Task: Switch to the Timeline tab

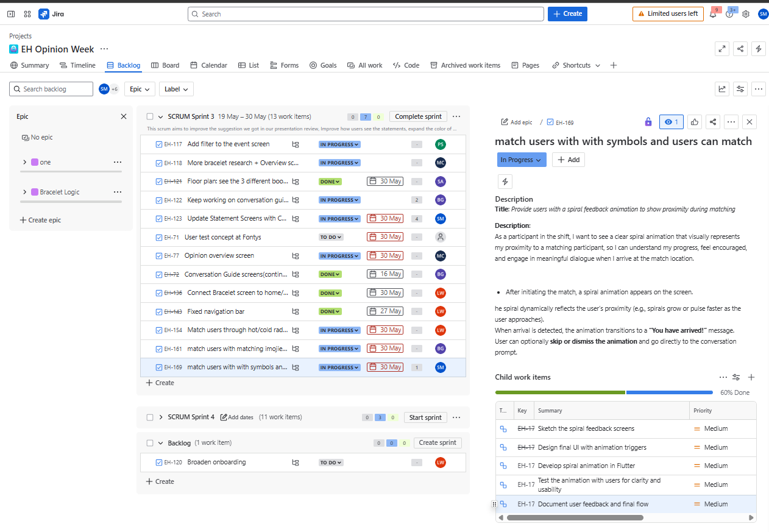Action: [77, 65]
